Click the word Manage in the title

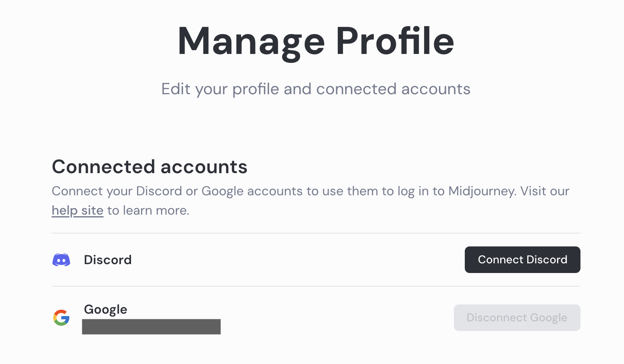(251, 41)
